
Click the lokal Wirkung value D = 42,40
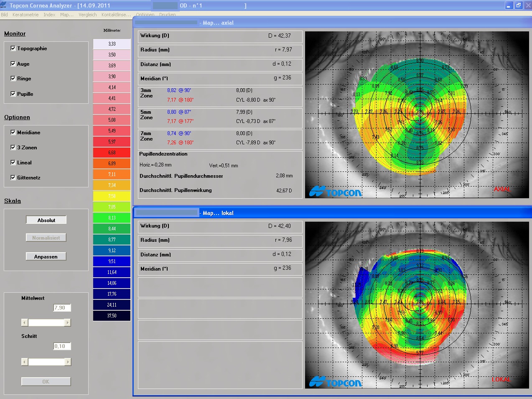pos(280,226)
